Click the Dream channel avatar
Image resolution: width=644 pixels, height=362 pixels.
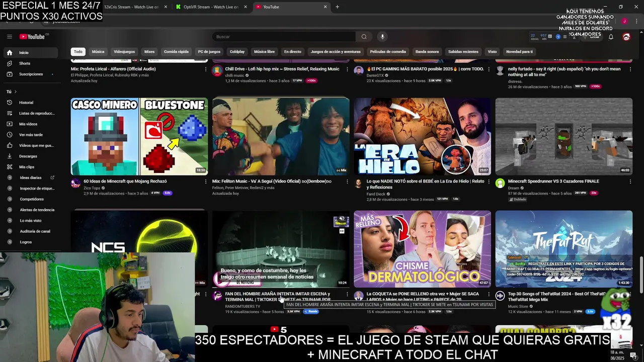pyautogui.click(x=500, y=184)
